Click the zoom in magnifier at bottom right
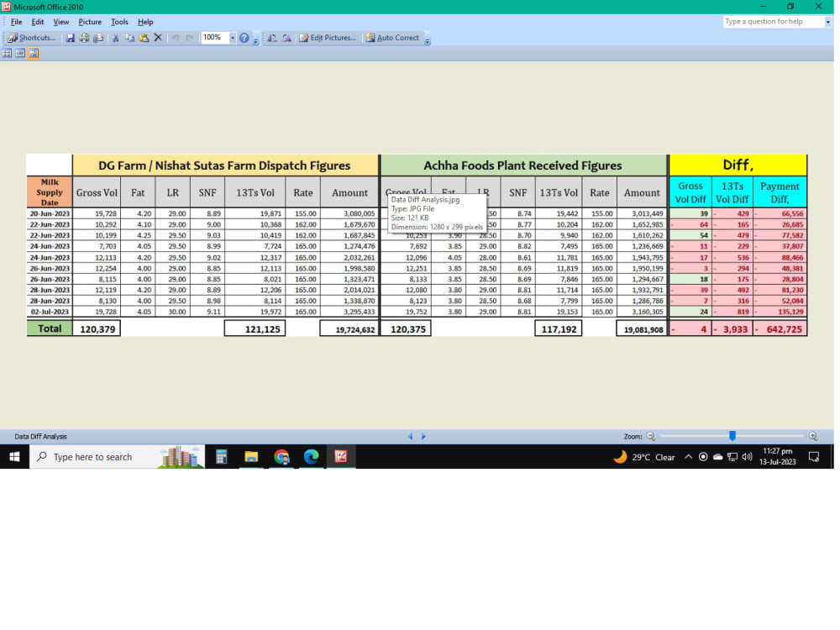 click(x=812, y=436)
